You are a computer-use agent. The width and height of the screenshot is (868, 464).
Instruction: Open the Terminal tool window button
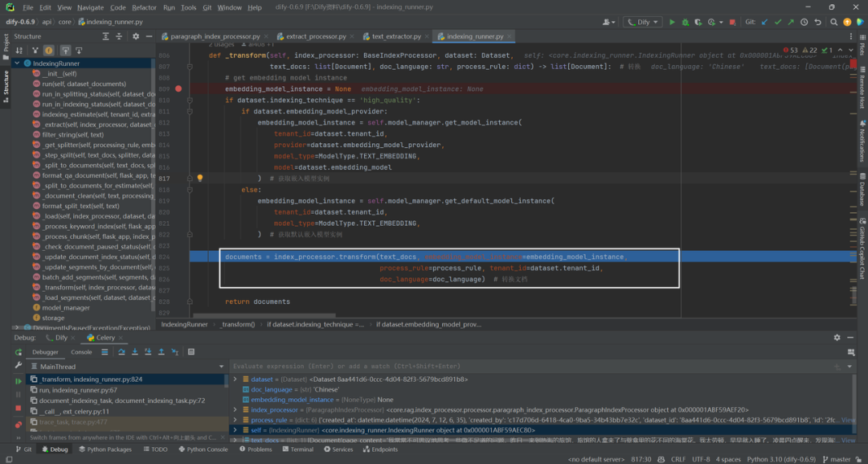297,450
